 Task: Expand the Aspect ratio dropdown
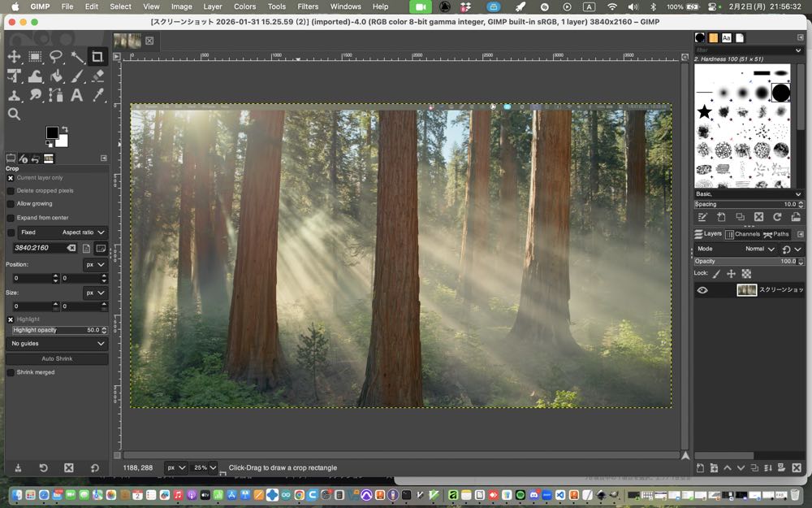[84, 232]
